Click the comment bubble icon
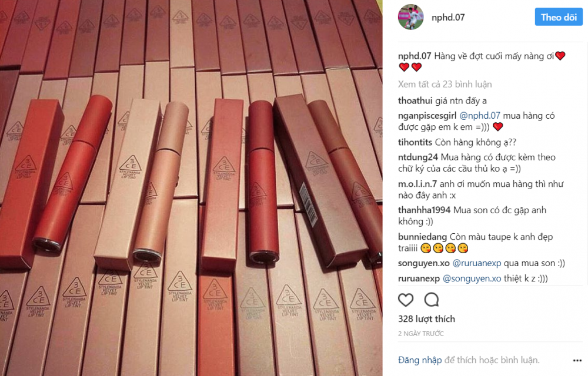This screenshot has height=376, width=588. tap(431, 300)
